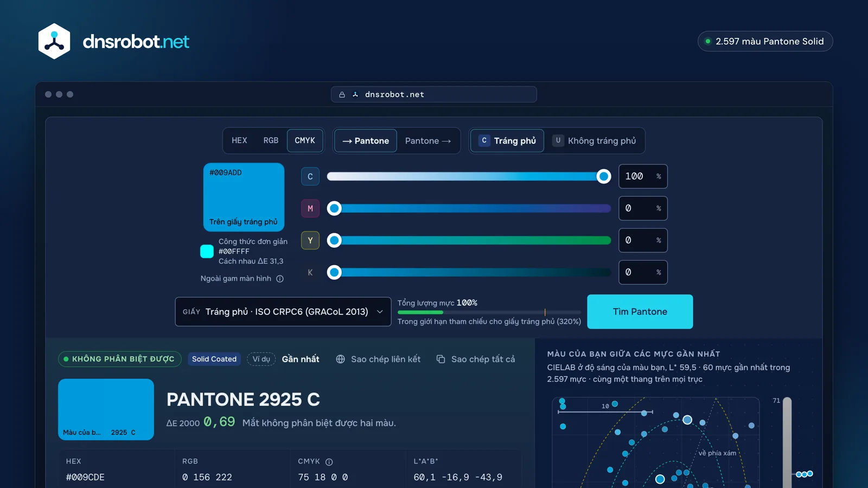This screenshot has width=868, height=488.
Task: Click the yellow Y channel badge
Action: (x=310, y=240)
